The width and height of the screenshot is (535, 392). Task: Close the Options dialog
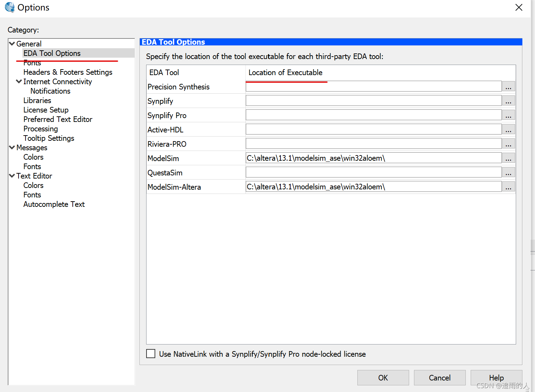click(x=519, y=7)
